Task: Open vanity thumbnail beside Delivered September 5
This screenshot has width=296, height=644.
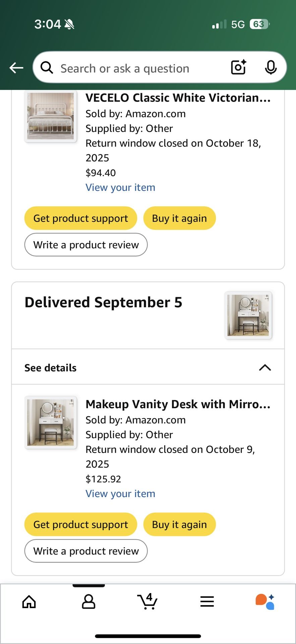Action: [248, 315]
